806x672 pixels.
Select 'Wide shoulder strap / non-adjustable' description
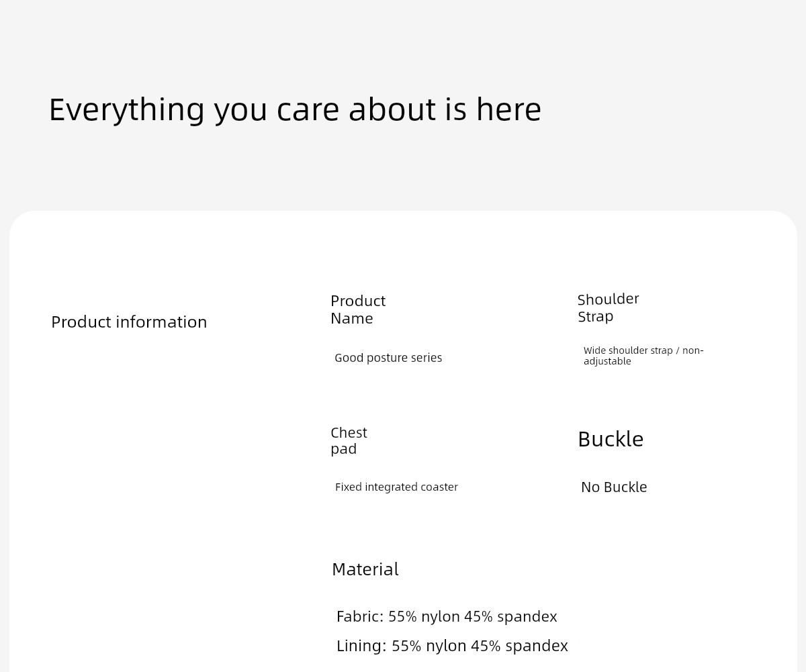tap(643, 355)
